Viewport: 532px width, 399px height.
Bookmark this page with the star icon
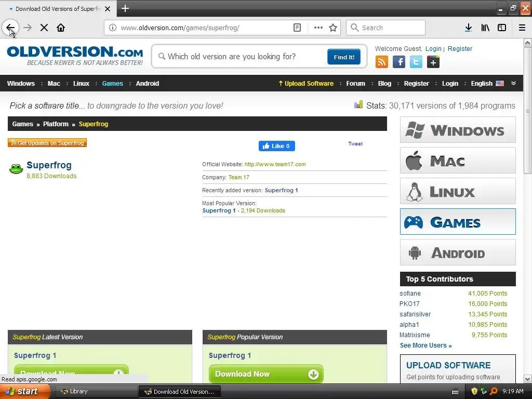click(333, 28)
